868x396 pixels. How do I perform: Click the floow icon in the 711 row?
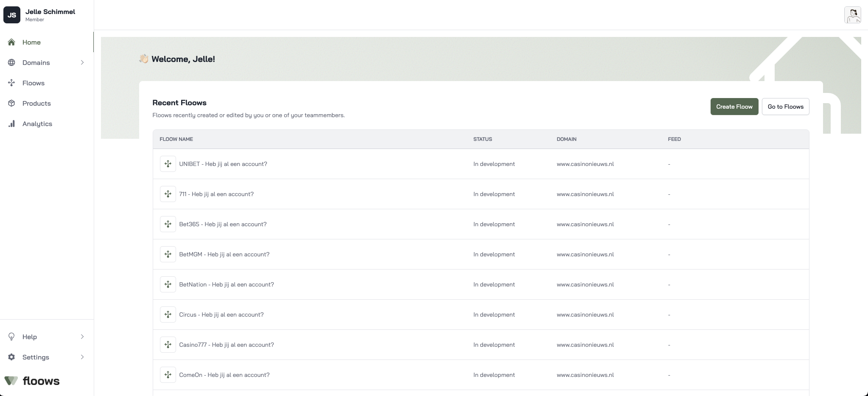point(168,194)
